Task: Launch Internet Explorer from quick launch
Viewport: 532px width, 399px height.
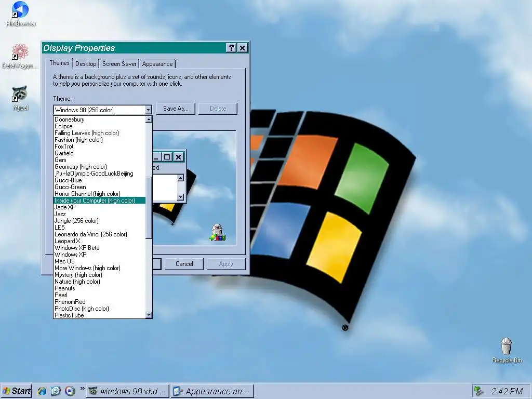Action: [42, 391]
